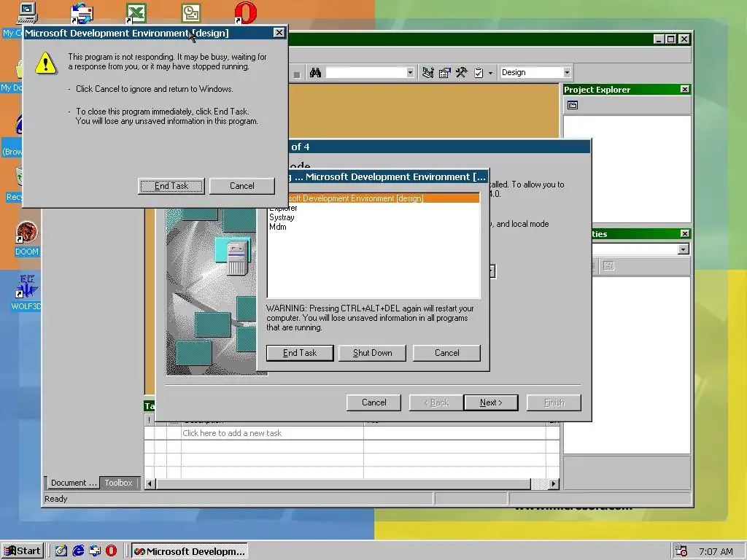This screenshot has height=560, width=747.
Task: Click Next in the wizard dialog
Action: click(x=491, y=402)
